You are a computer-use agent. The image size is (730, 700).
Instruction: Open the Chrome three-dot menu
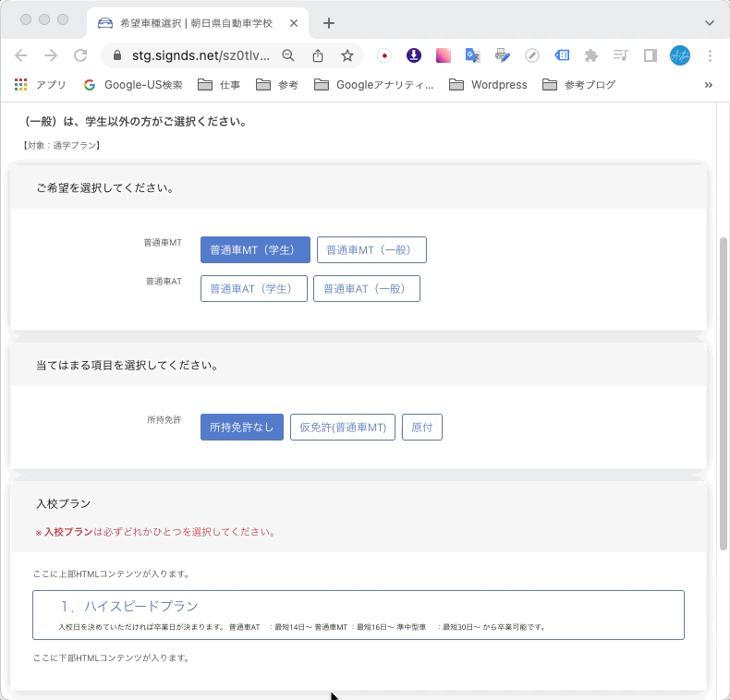[x=710, y=55]
